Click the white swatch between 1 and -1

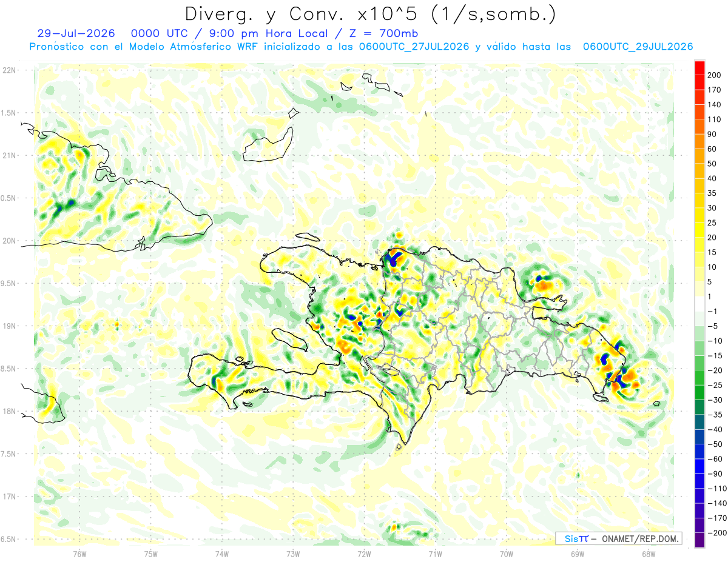[700, 304]
